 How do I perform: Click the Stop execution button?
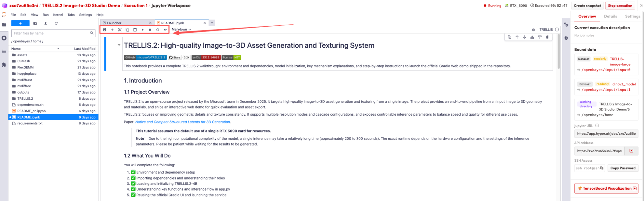pos(620,6)
